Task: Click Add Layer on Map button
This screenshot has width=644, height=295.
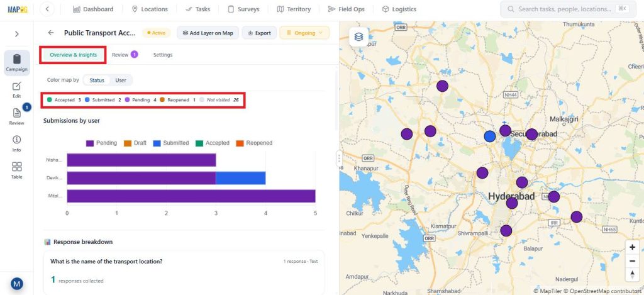Action: coord(208,33)
